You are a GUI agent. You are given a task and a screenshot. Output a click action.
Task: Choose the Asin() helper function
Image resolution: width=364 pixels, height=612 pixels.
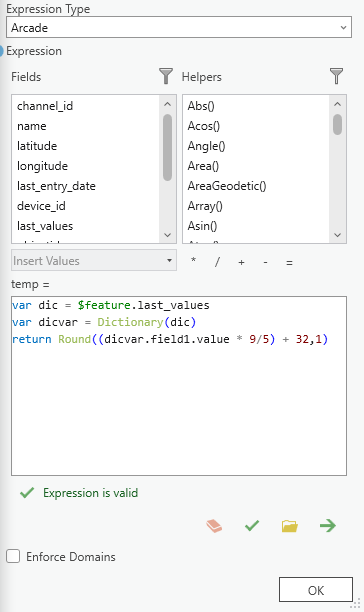(202, 226)
